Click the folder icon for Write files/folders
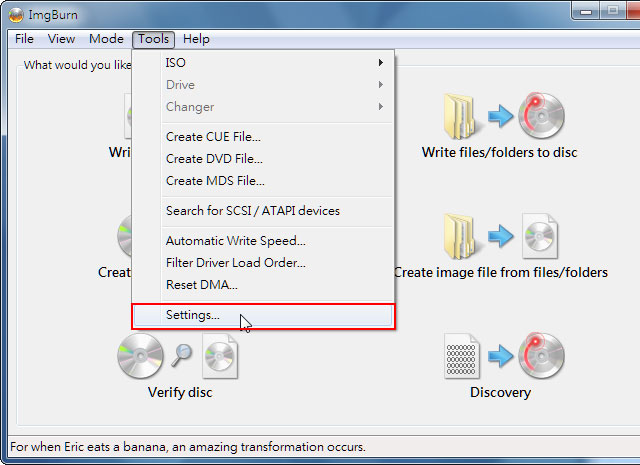Image resolution: width=640 pixels, height=465 pixels. point(460,116)
